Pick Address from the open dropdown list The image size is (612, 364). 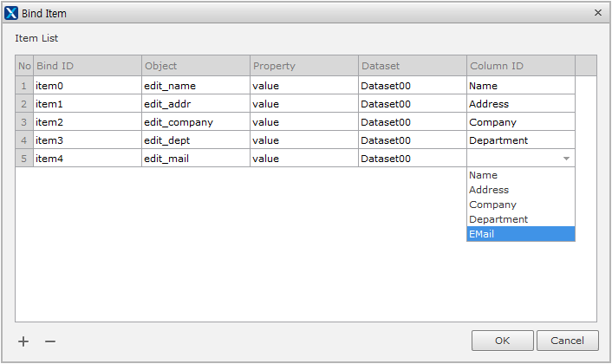(520, 190)
